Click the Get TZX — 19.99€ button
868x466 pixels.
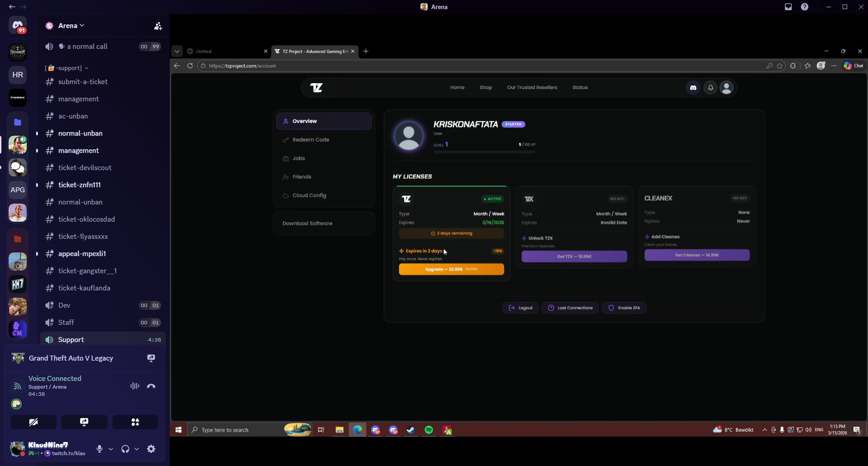click(574, 257)
